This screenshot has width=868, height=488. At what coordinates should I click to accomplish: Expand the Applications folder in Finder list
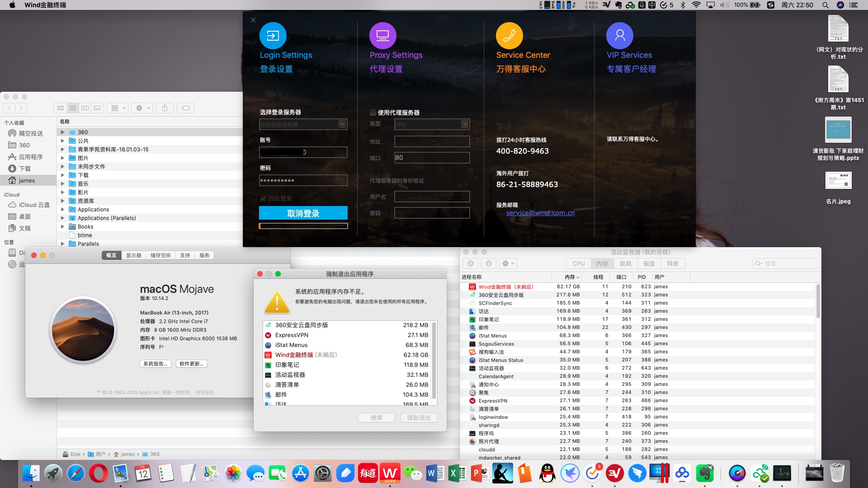click(x=63, y=210)
